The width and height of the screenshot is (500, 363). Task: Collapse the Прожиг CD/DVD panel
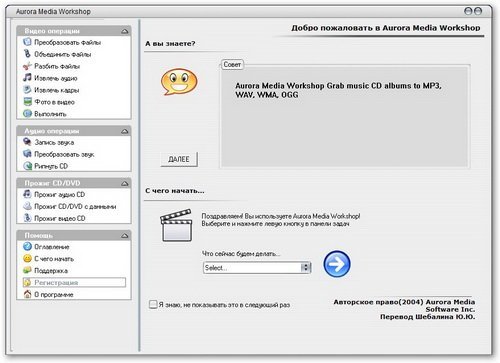(125, 183)
